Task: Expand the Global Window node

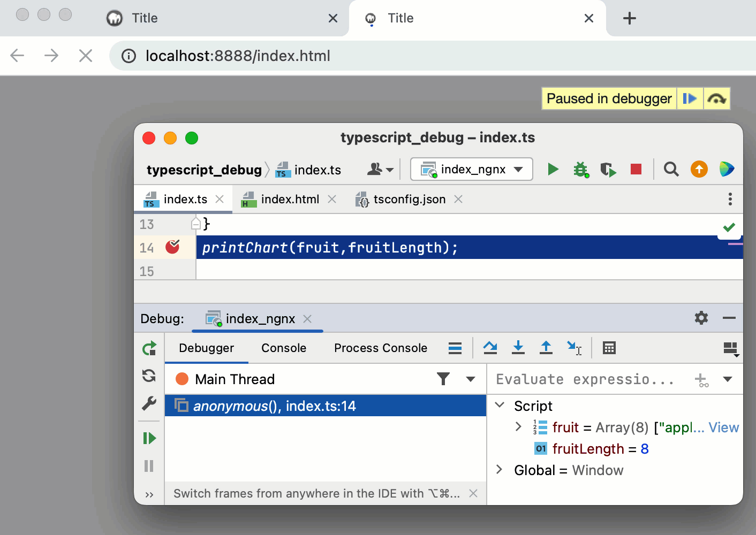Action: coord(499,470)
